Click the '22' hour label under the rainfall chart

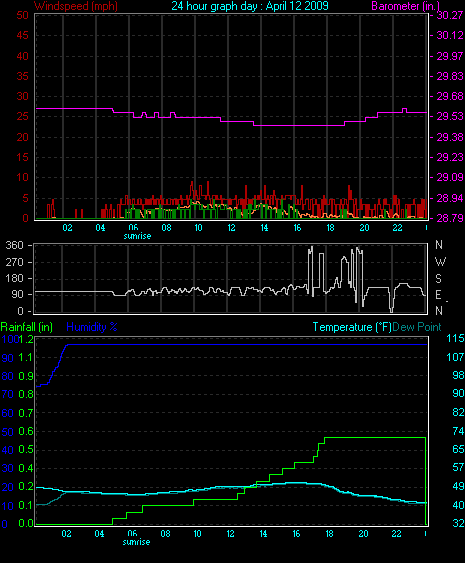click(x=396, y=534)
